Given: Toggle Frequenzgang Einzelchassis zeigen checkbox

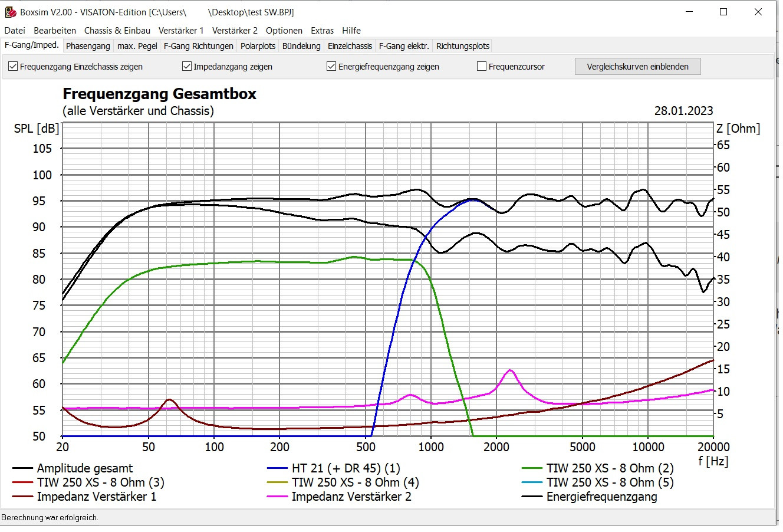Looking at the screenshot, I should 13,67.
